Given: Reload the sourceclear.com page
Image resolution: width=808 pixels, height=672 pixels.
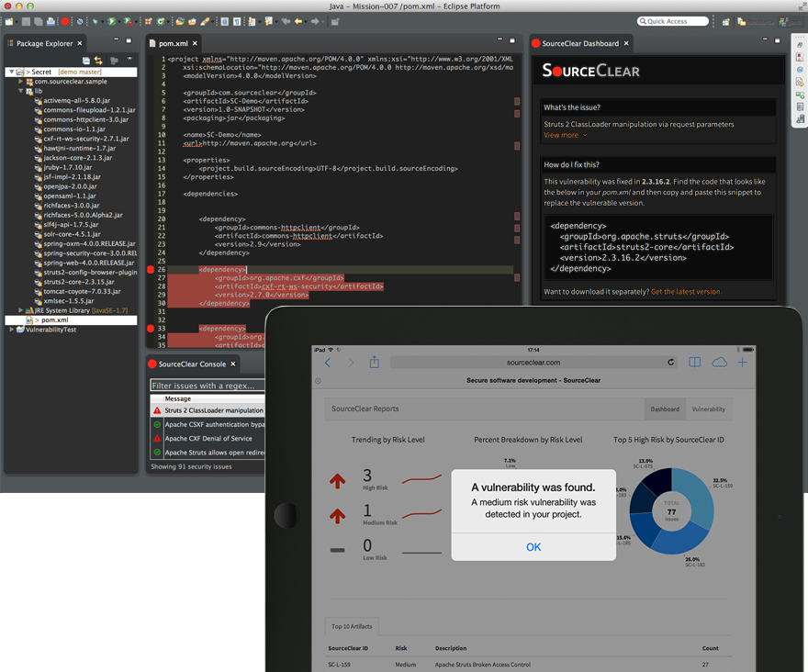Looking at the screenshot, I should (671, 363).
